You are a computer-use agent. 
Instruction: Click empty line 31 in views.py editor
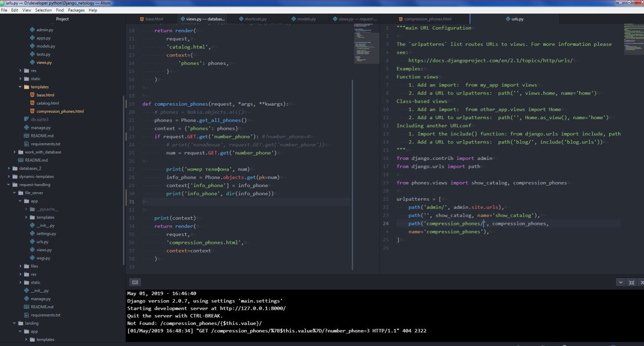247,202
